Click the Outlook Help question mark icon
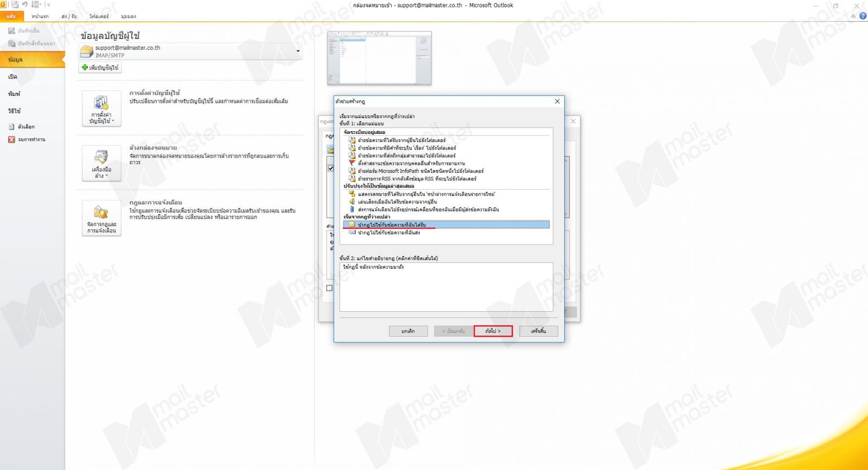This screenshot has height=470, width=868. pyautogui.click(x=863, y=16)
